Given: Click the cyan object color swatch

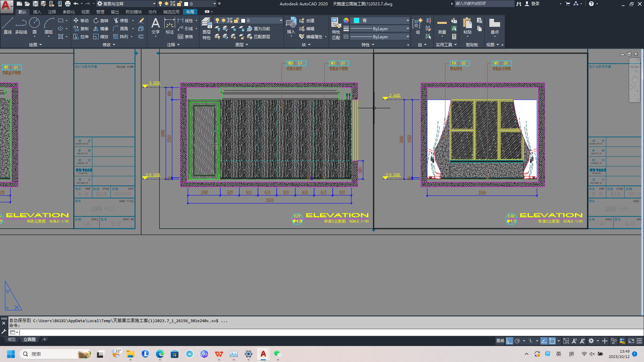Looking at the screenshot, I should 356,20.
